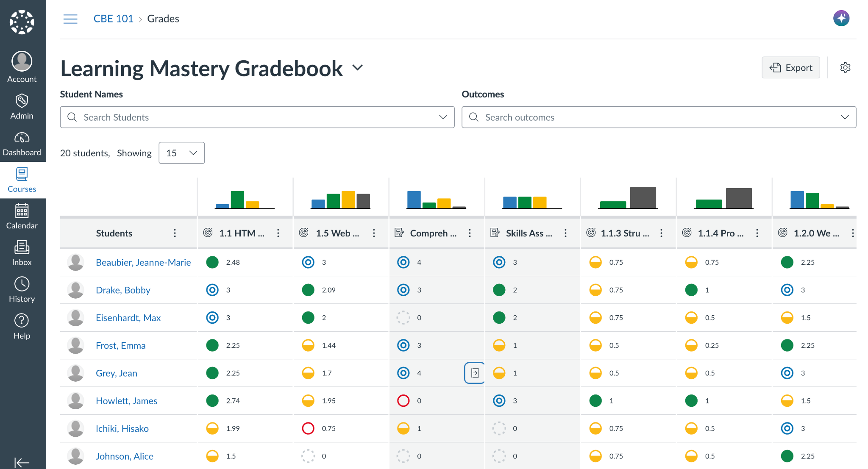This screenshot has width=868, height=469.
Task: Click in Search outcomes input field
Action: [659, 117]
